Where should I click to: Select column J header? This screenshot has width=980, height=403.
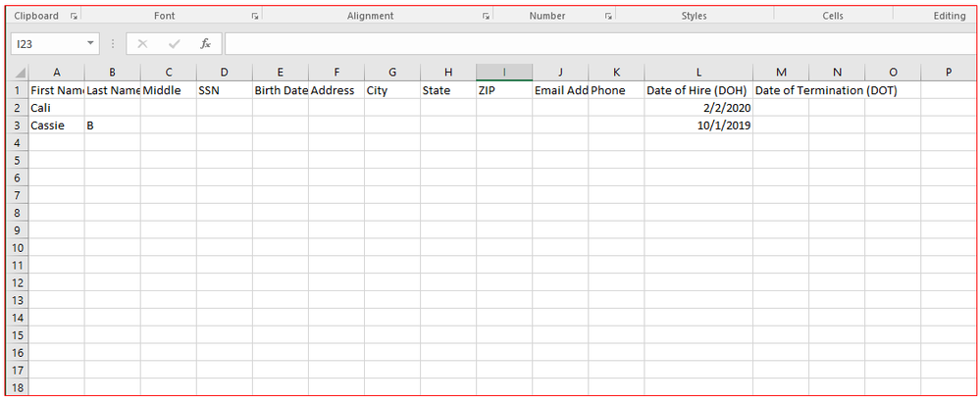tap(560, 73)
